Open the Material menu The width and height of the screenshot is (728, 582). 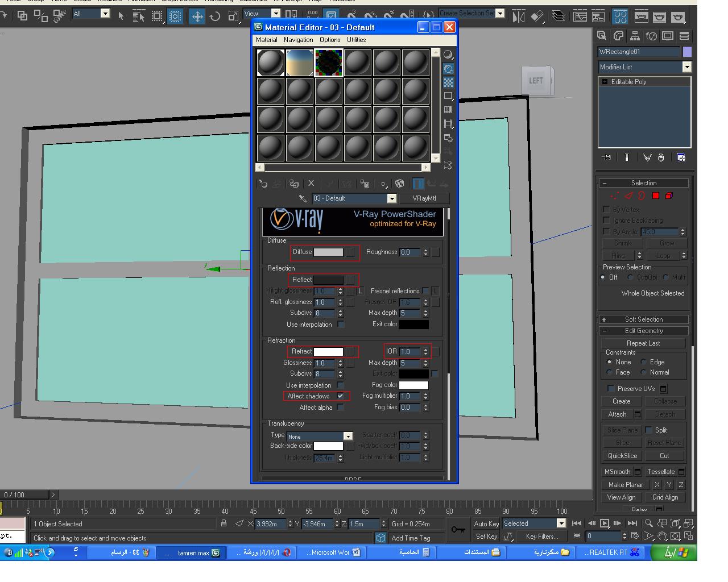(266, 40)
